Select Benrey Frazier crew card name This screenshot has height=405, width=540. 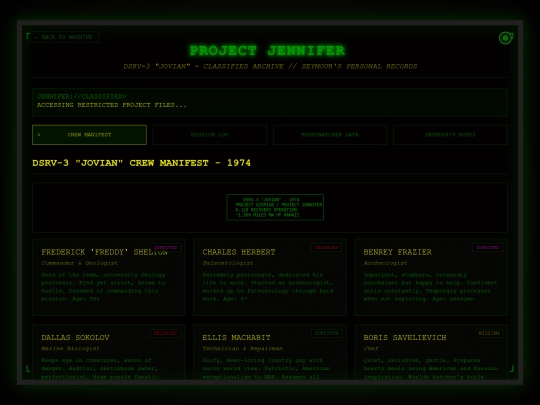(397, 252)
